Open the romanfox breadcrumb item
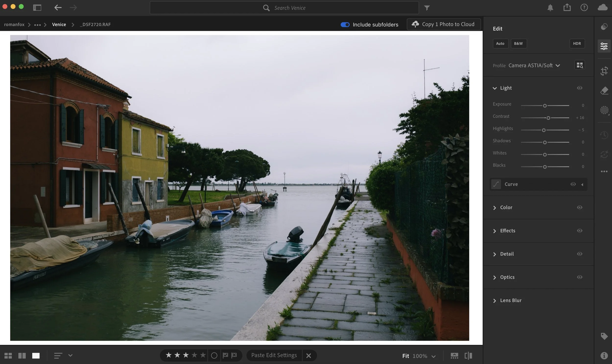The image size is (612, 364). [x=14, y=24]
